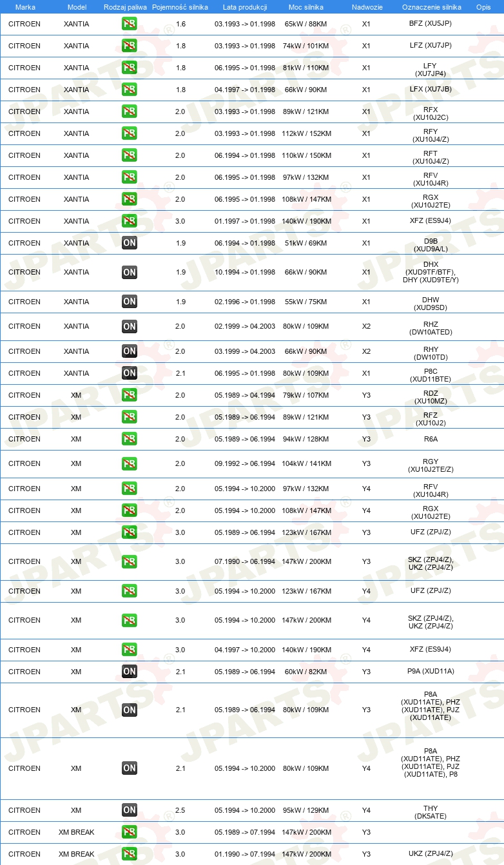This screenshot has height=865, width=504.
Task: Click the PB fuel icon in the BFZ (XU5JP) row
Action: [130, 24]
